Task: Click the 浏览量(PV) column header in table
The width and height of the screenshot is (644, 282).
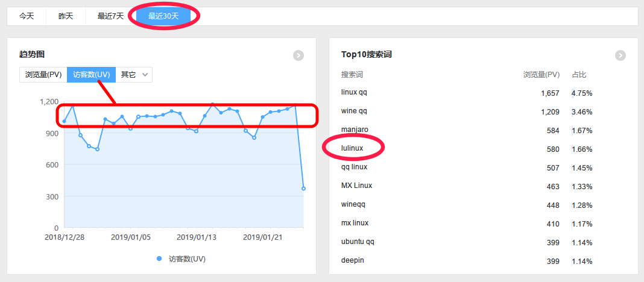Action: pos(541,75)
